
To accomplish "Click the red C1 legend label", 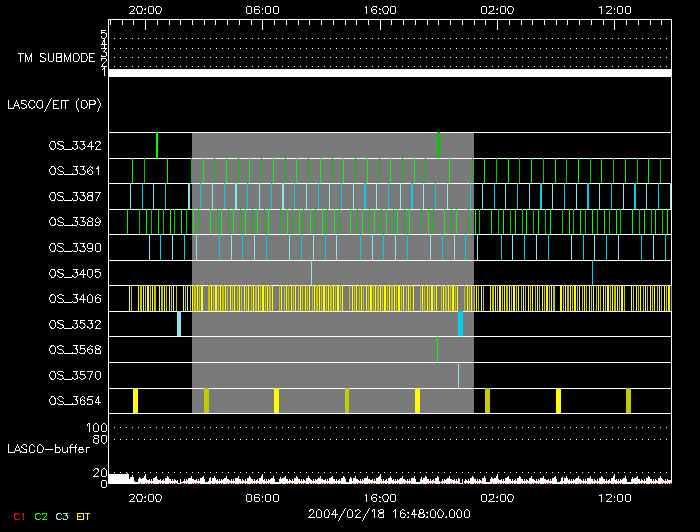I will (19, 516).
